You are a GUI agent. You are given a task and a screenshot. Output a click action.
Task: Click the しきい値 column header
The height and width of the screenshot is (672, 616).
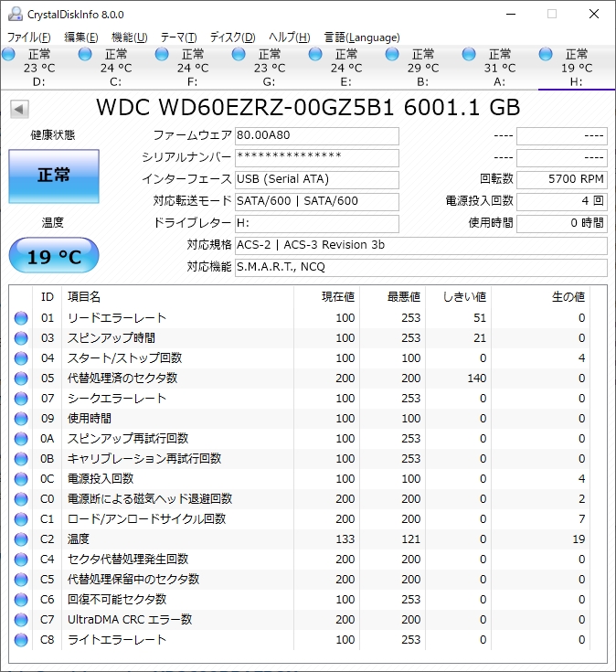click(x=458, y=296)
